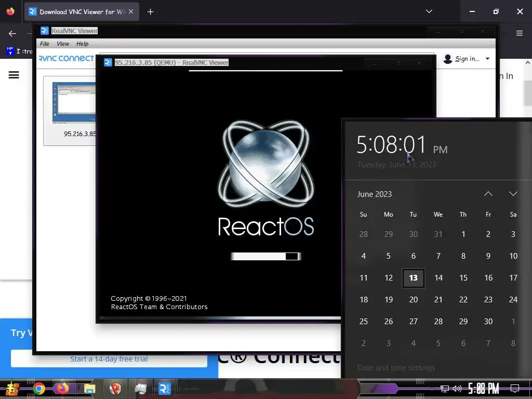
Task: Open the webpage hamburger menu
Action: click(x=14, y=75)
